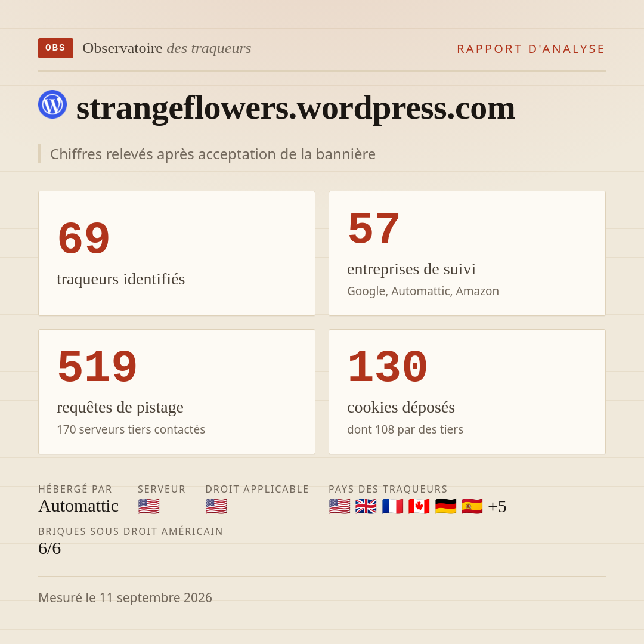Click the Automattic host name
The width and height of the screenshot is (644, 644).
(x=79, y=506)
